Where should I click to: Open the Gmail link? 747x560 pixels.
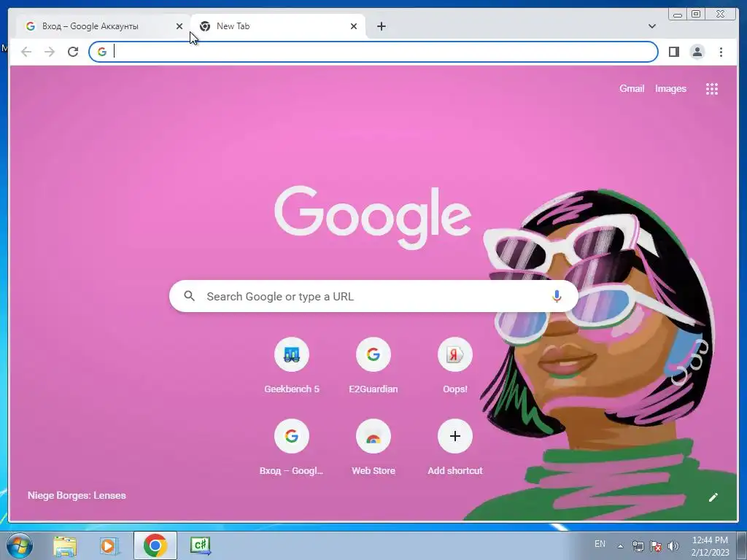click(632, 88)
